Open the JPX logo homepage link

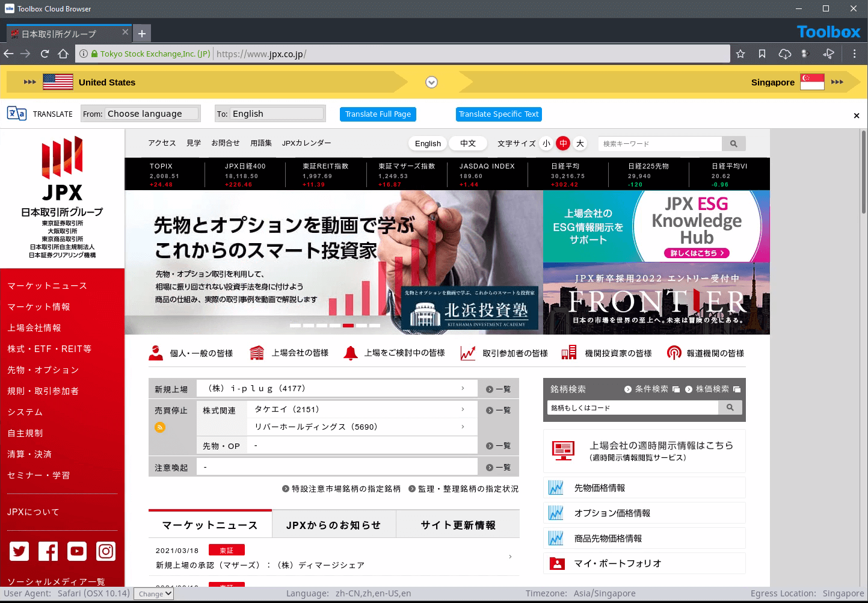point(63,197)
